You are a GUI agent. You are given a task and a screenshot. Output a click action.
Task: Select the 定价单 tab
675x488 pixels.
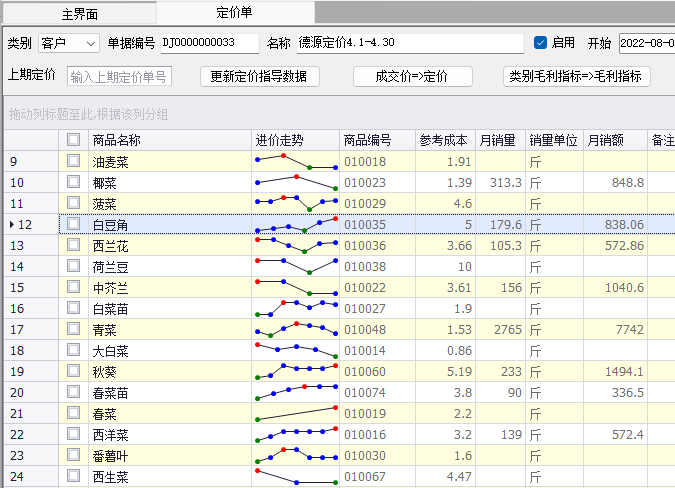pyautogui.click(x=235, y=12)
